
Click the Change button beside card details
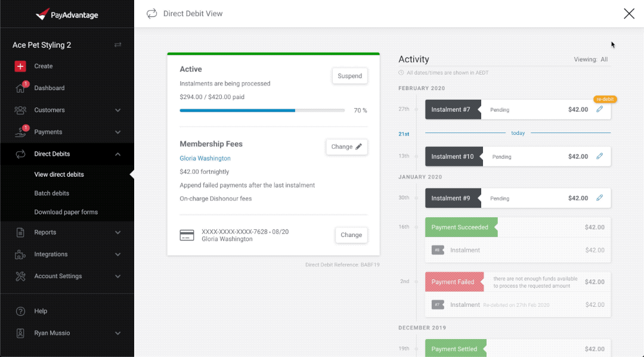[351, 235]
